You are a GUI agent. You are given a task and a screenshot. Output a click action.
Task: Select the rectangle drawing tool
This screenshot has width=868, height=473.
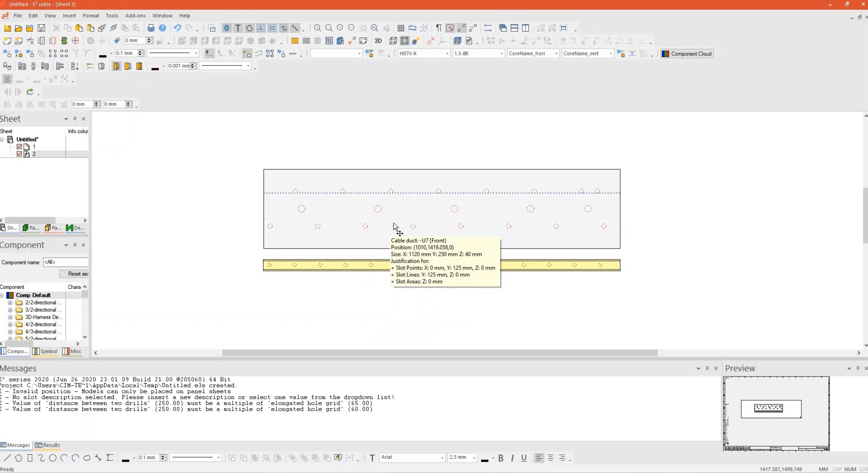coord(30,458)
